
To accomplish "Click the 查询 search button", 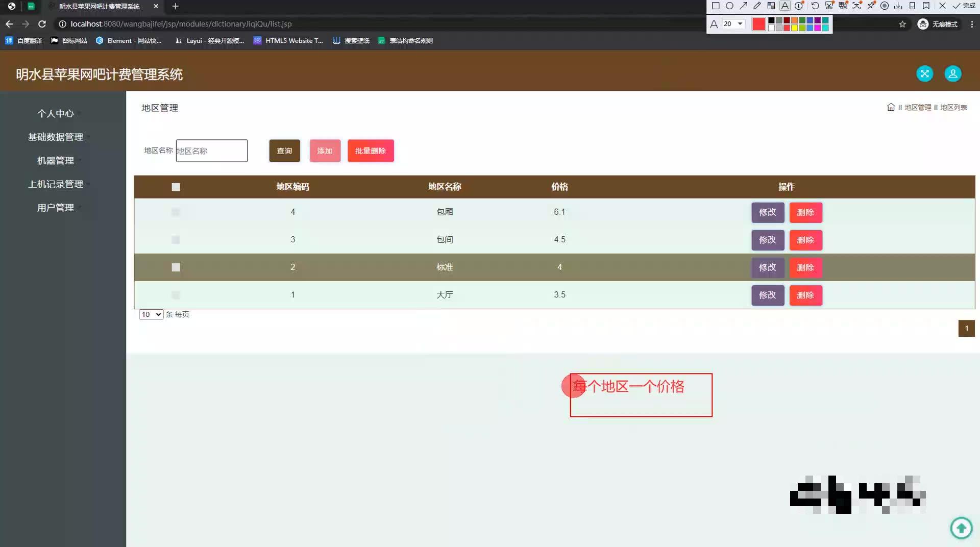I will [284, 151].
